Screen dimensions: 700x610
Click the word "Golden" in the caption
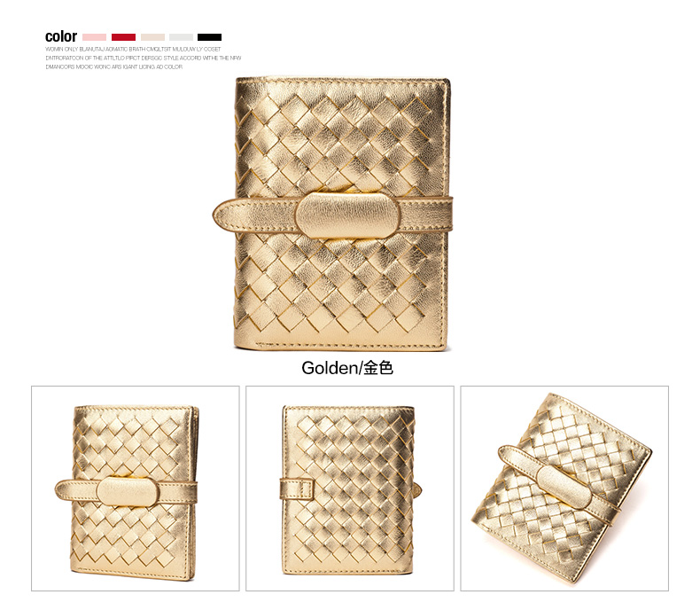click(329, 368)
